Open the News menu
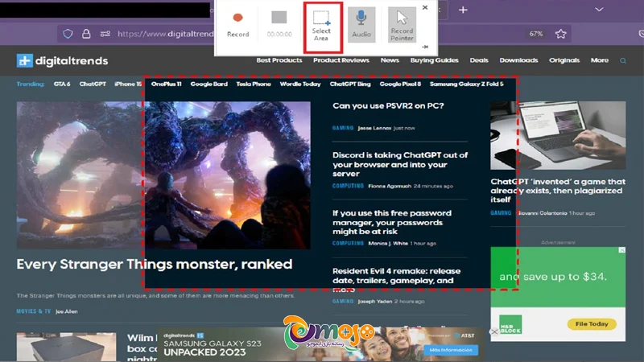 [390, 60]
